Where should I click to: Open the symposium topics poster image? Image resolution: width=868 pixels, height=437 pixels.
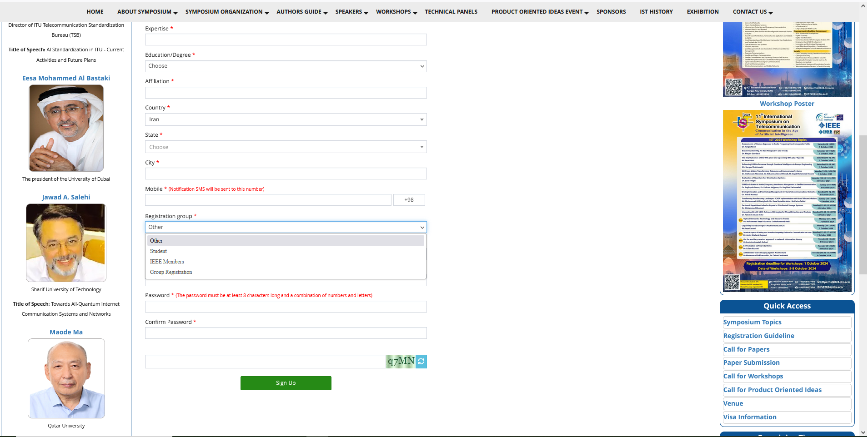click(787, 60)
